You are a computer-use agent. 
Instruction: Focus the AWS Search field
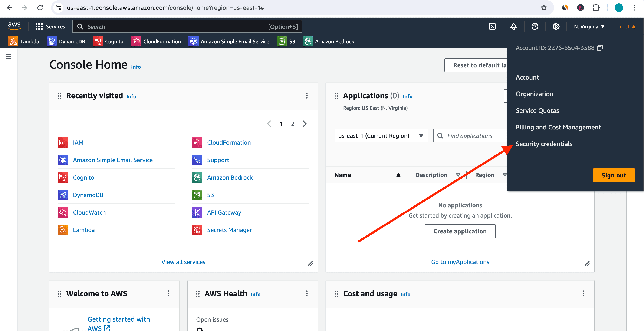187,26
